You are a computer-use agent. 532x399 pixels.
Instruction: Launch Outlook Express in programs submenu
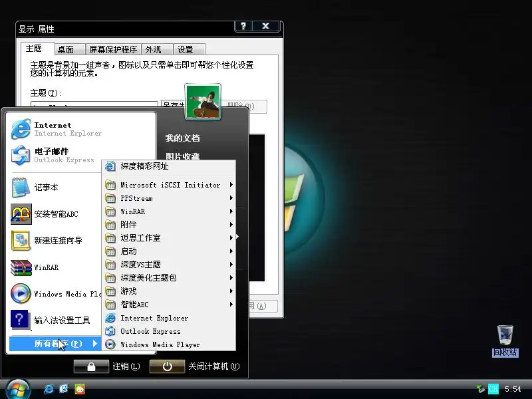pos(169,331)
